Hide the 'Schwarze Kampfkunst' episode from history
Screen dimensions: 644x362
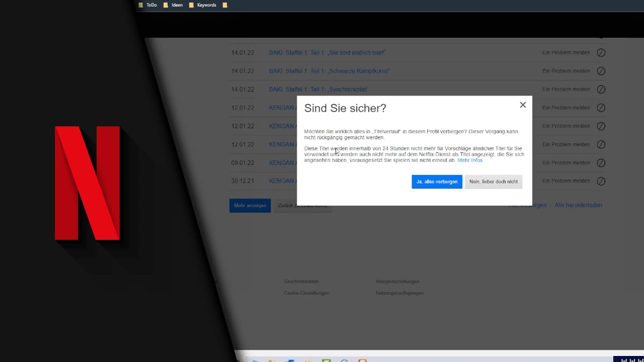point(601,71)
